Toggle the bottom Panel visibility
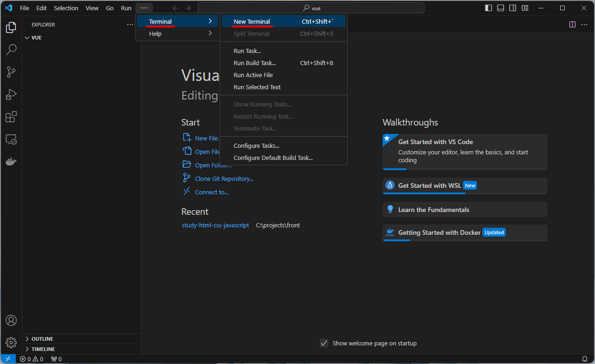 [x=501, y=8]
